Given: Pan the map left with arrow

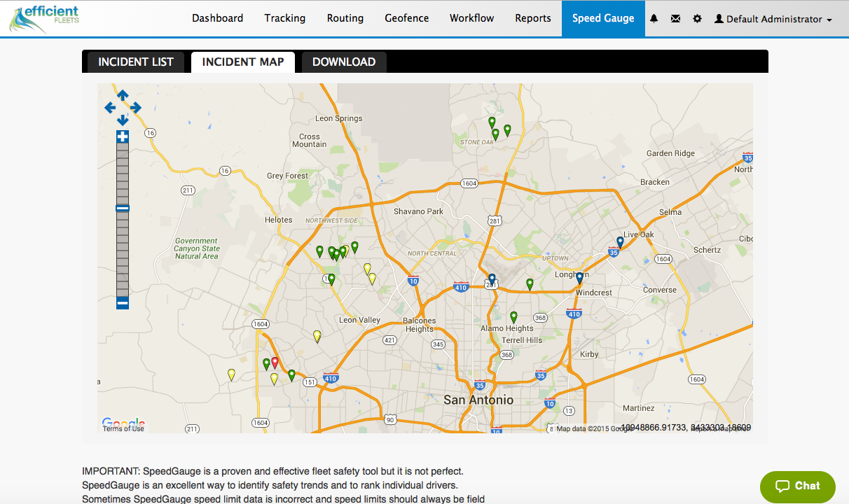Looking at the screenshot, I should pyautogui.click(x=110, y=108).
